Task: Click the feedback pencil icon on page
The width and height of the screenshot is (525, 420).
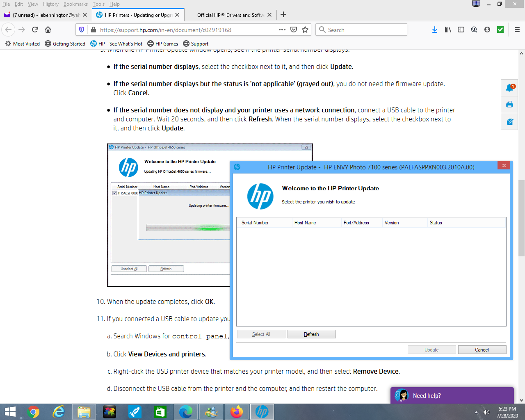Action: (509, 122)
